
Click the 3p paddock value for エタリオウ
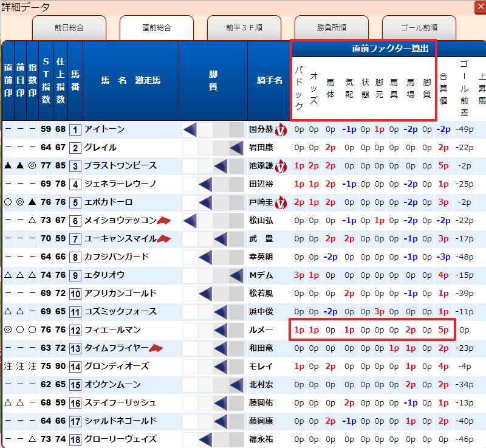[299, 275]
